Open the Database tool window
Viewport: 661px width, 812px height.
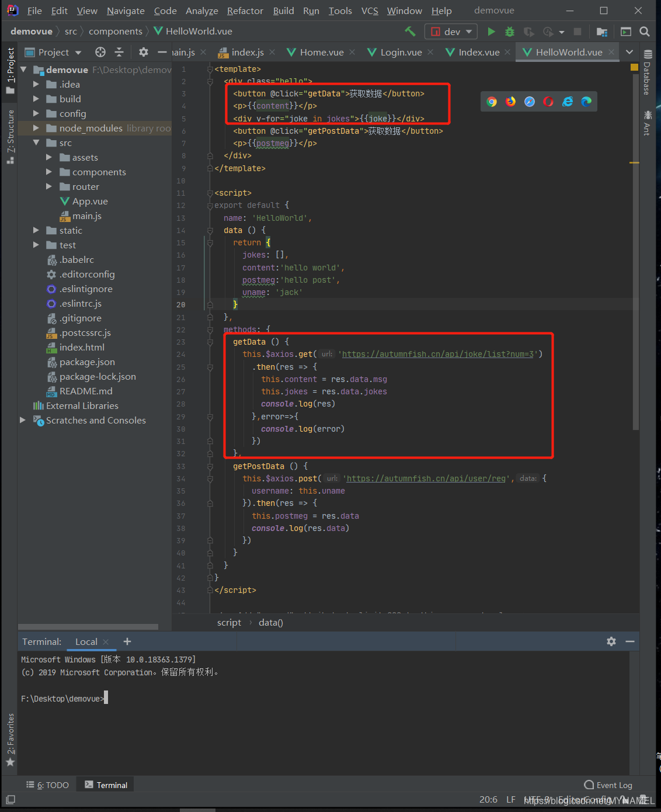tap(647, 73)
